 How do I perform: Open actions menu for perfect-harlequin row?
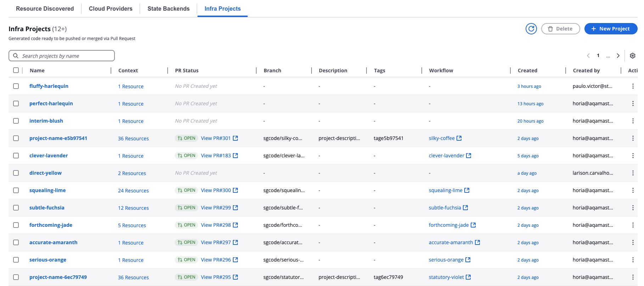click(x=633, y=103)
